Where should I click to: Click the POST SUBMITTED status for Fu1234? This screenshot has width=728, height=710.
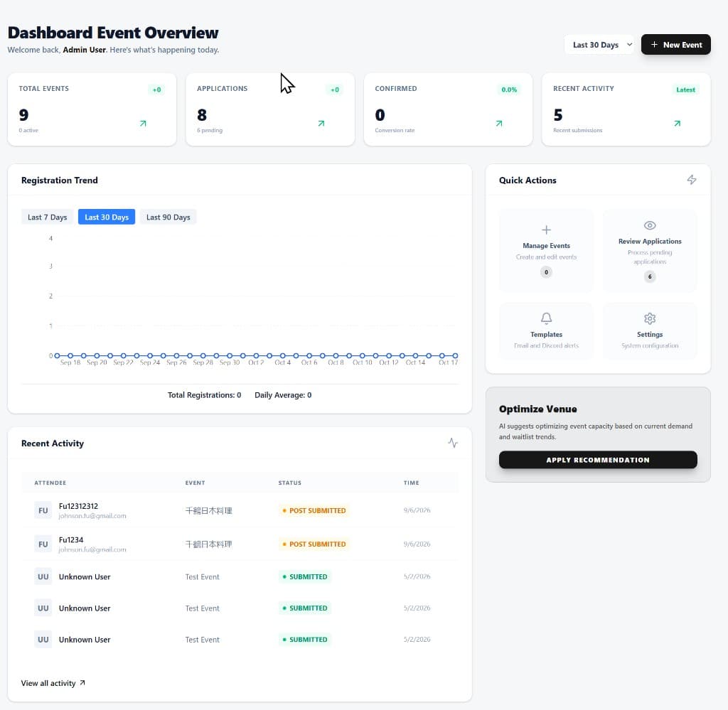tap(314, 544)
